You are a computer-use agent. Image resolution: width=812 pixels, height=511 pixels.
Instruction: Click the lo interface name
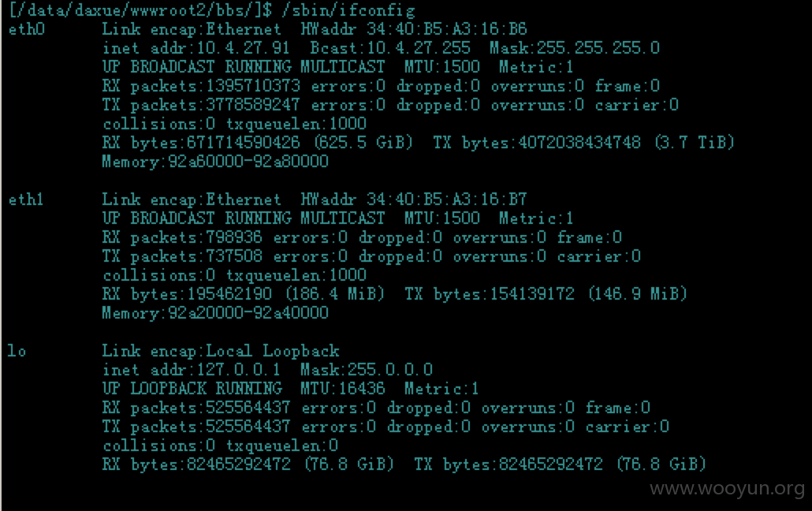click(x=17, y=351)
